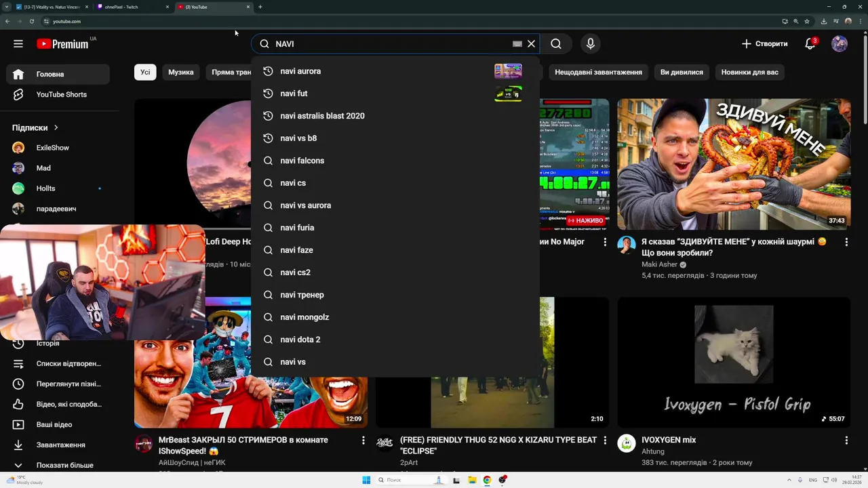Select the Усі filter chip
The width and height of the screenshot is (868, 488).
(x=146, y=72)
